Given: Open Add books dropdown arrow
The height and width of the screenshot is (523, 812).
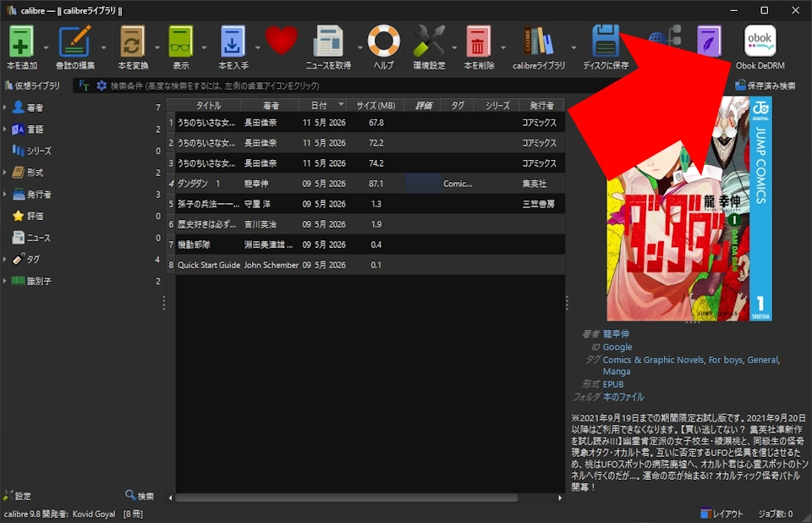Looking at the screenshot, I should [x=46, y=47].
